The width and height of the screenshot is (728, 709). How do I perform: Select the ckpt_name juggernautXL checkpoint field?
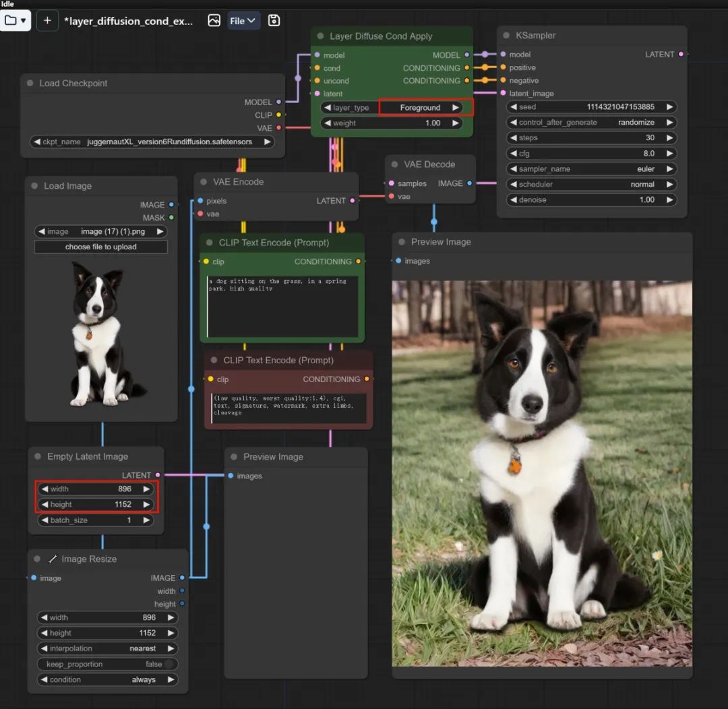coord(152,142)
